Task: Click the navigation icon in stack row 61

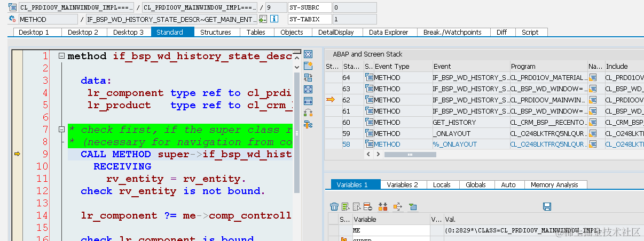Action: point(593,111)
